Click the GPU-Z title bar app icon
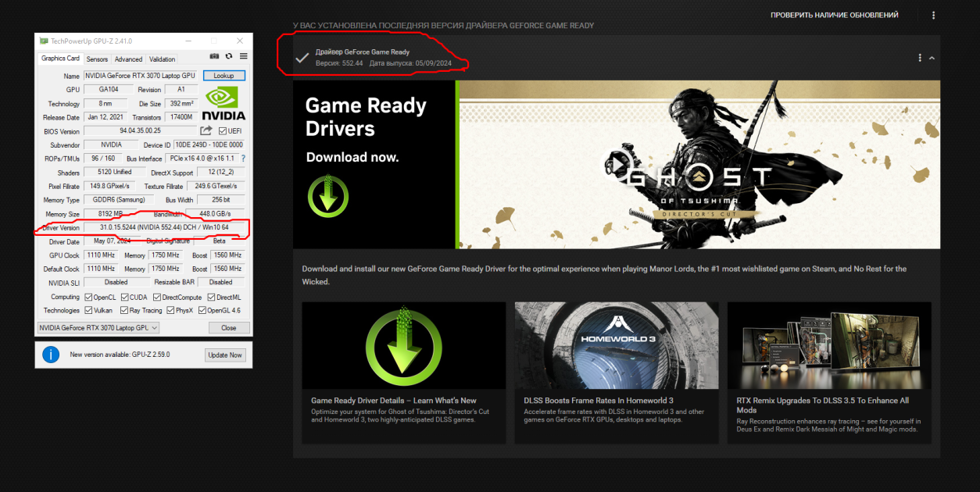This screenshot has width=980, height=492. [44, 41]
